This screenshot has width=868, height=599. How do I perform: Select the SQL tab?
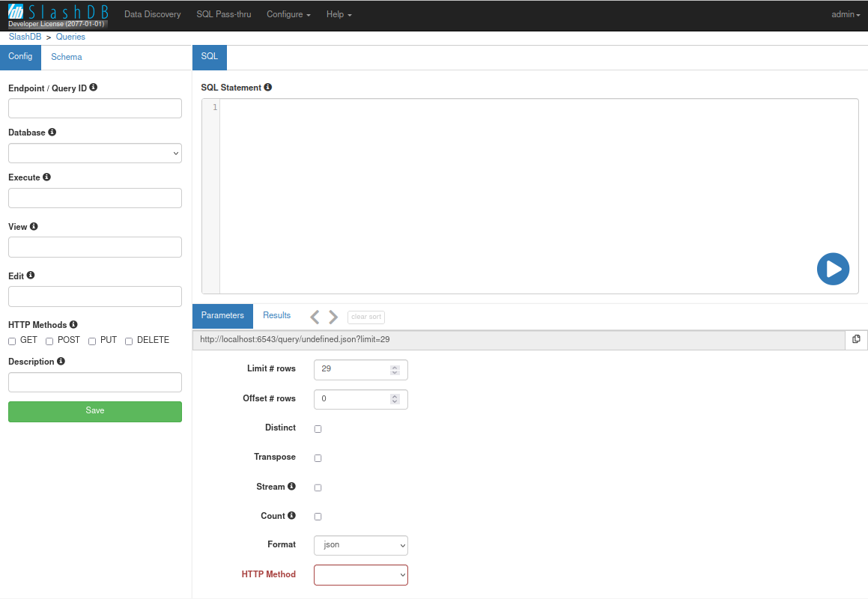pyautogui.click(x=209, y=57)
